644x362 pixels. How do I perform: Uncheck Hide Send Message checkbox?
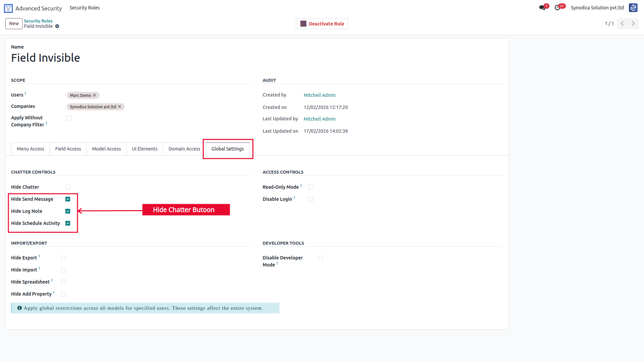click(x=68, y=199)
